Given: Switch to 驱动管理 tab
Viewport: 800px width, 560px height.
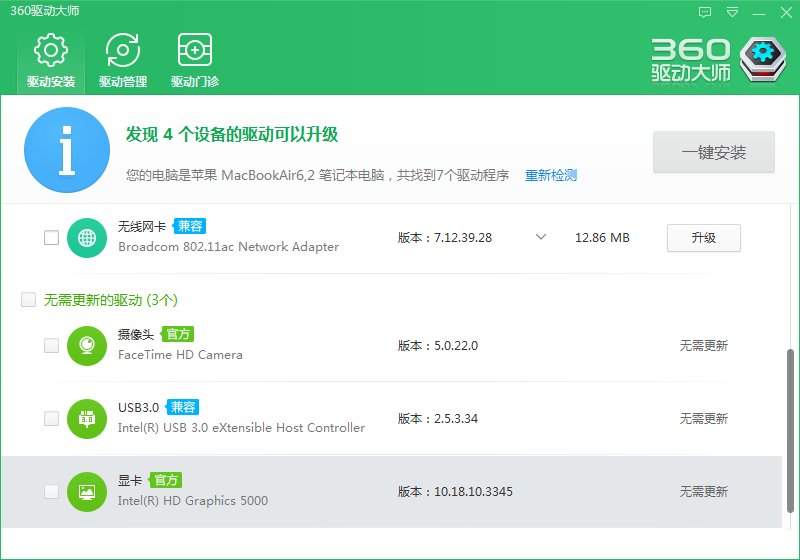Looking at the screenshot, I should point(123,60).
